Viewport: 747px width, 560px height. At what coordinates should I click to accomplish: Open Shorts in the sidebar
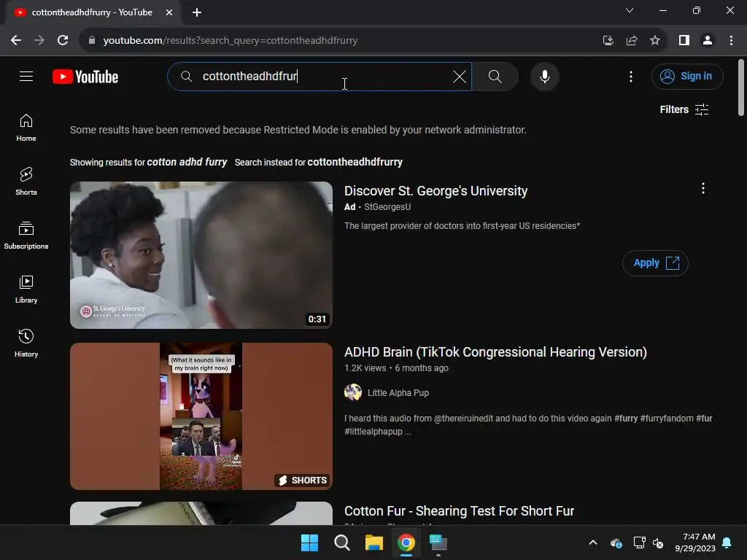pos(26,182)
